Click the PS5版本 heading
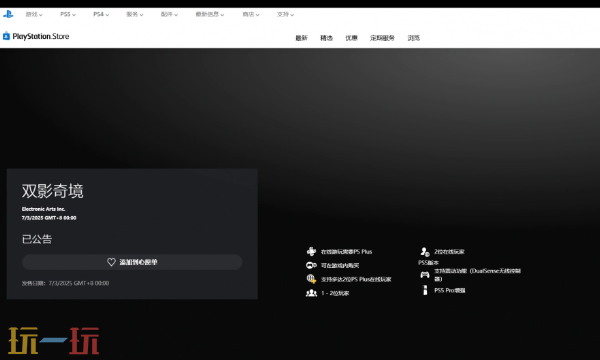The width and height of the screenshot is (600, 360). [428, 262]
